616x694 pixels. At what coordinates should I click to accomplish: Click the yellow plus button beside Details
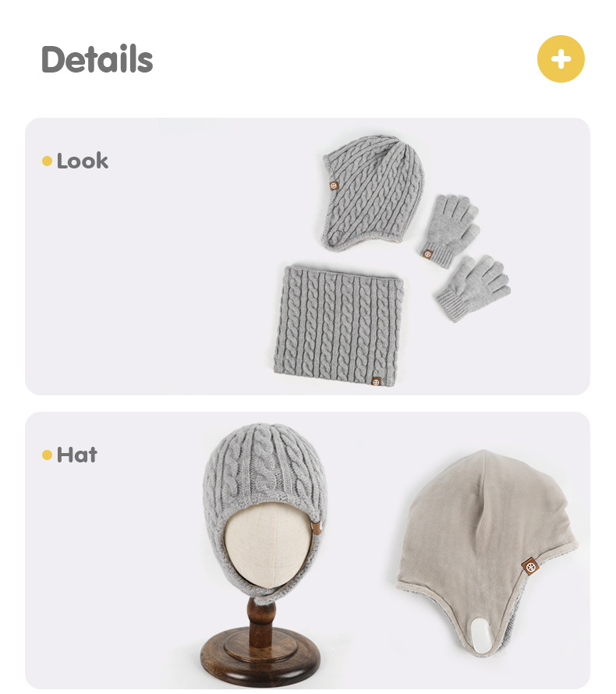(x=561, y=58)
